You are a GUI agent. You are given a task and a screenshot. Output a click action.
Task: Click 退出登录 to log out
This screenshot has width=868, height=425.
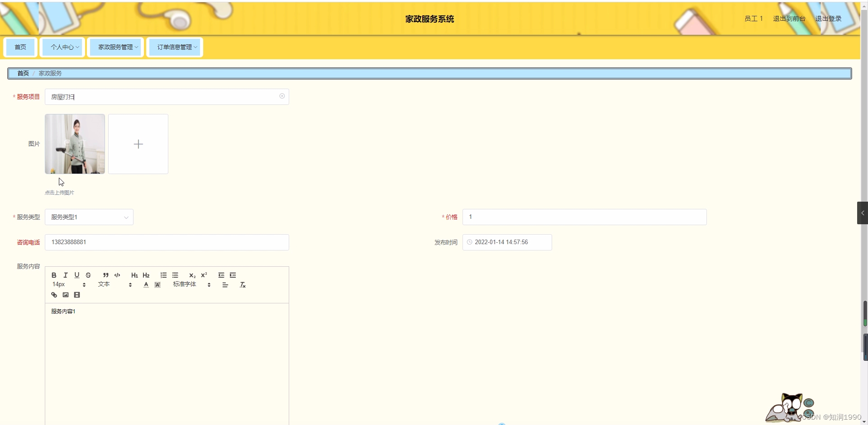click(828, 19)
